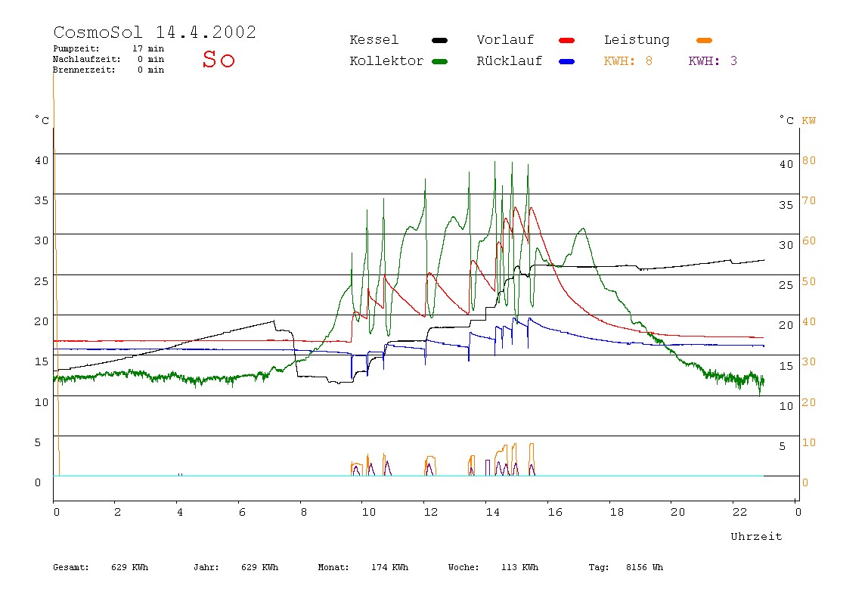This screenshot has width=868, height=614.
Task: Click orange right-axis label '80'
Action: pyautogui.click(x=809, y=160)
